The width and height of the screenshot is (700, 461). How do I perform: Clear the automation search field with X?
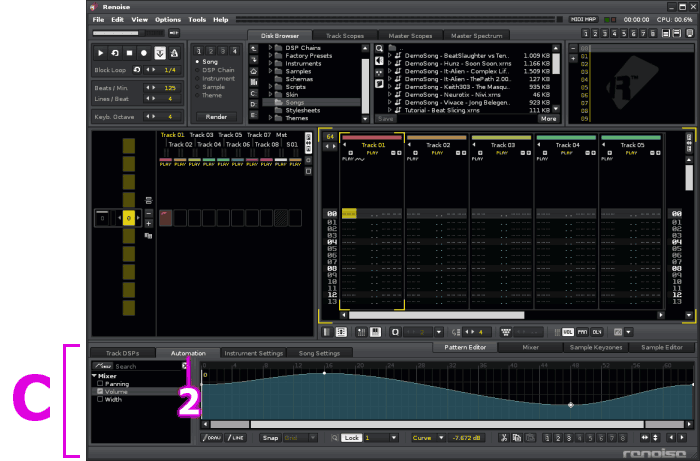[185, 366]
